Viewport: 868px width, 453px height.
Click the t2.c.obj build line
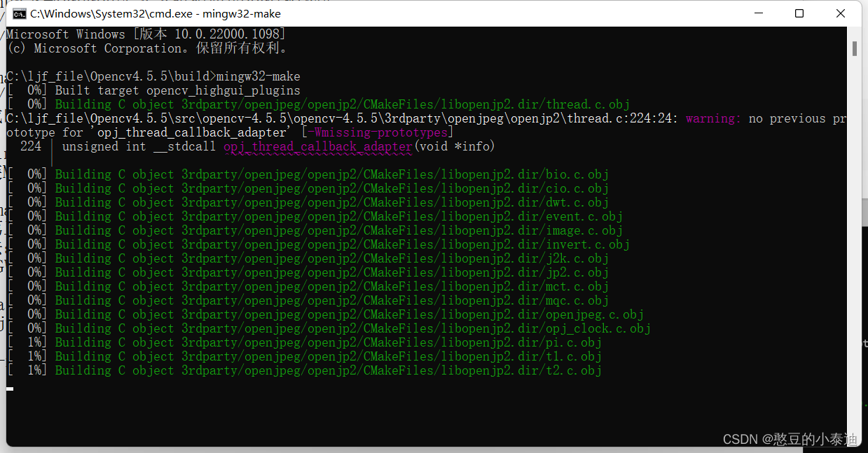(304, 370)
